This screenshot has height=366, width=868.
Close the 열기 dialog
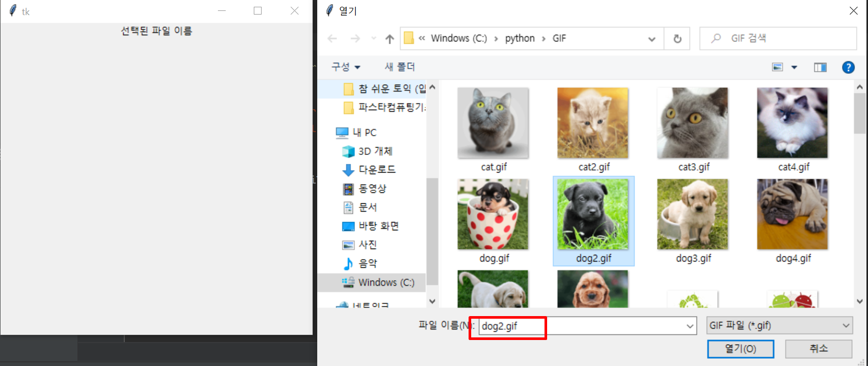click(x=853, y=11)
